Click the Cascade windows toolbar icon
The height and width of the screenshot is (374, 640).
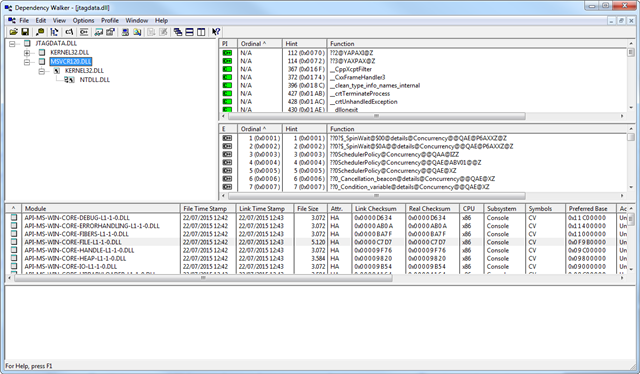[x=178, y=32]
